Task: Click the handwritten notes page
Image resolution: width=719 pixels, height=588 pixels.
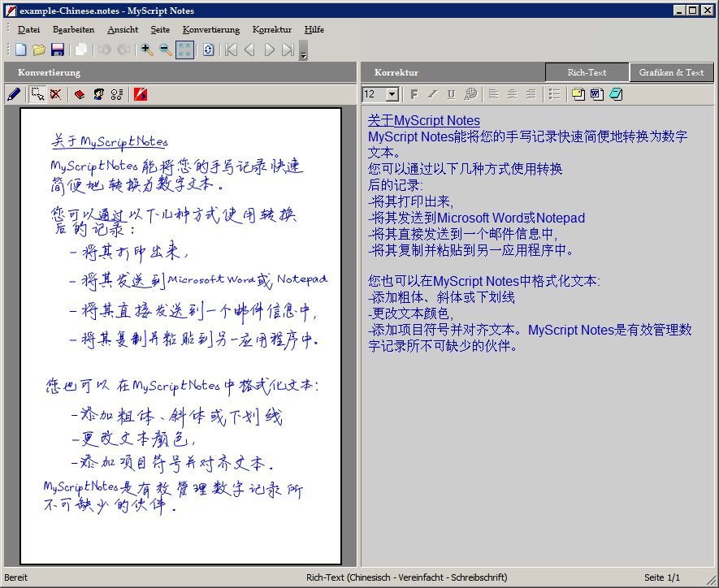Action: [x=180, y=336]
